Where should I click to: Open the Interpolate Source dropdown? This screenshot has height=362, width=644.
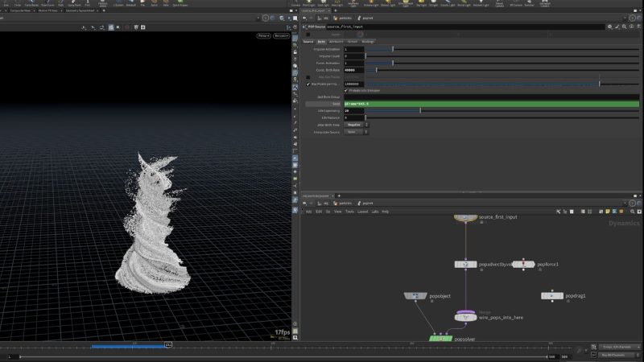point(353,132)
